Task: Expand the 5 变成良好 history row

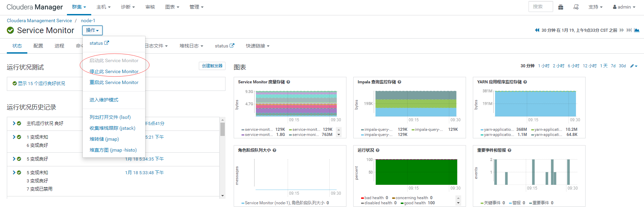Action: pos(14,159)
